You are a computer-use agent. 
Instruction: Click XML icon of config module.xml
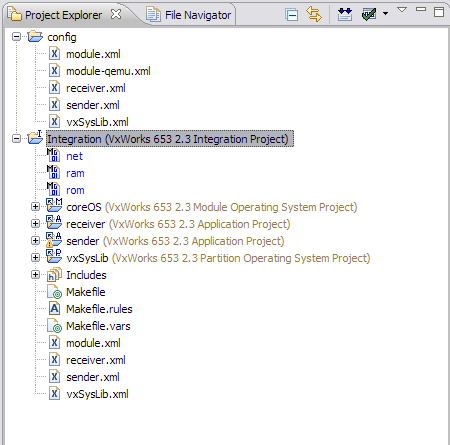point(54,54)
